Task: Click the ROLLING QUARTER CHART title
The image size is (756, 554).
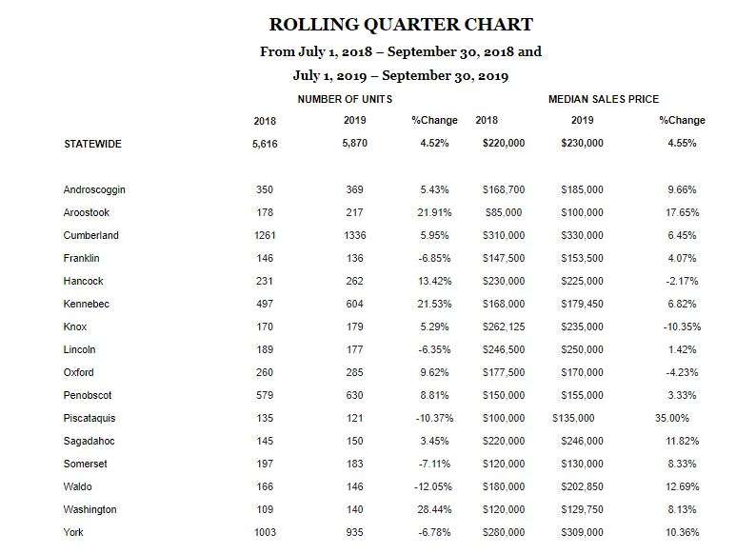Action: [401, 25]
